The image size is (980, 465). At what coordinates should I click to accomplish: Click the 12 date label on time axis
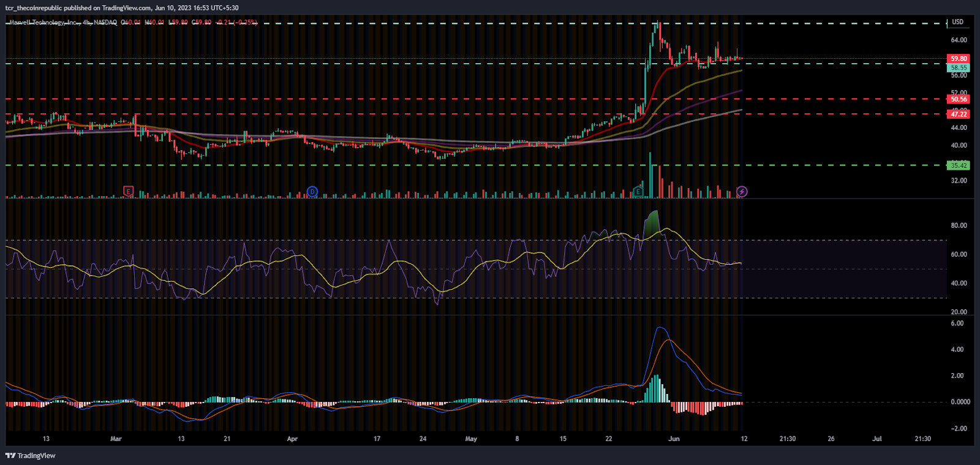point(744,439)
